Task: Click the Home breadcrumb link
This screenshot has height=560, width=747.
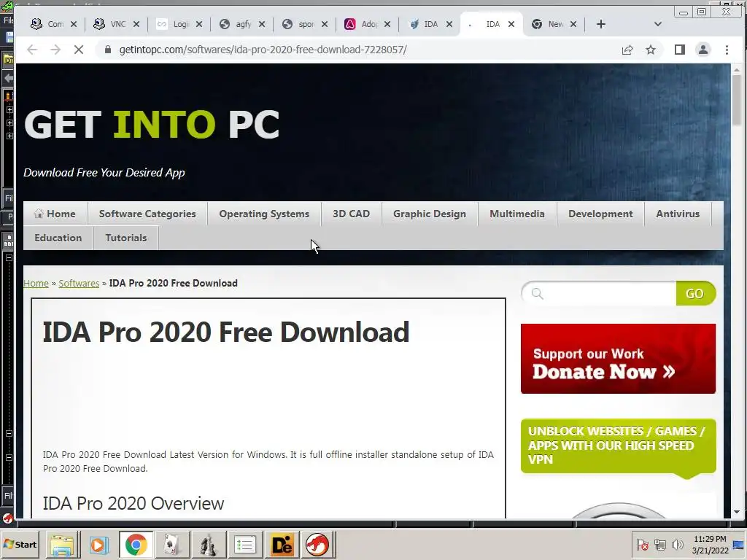Action: click(x=36, y=284)
